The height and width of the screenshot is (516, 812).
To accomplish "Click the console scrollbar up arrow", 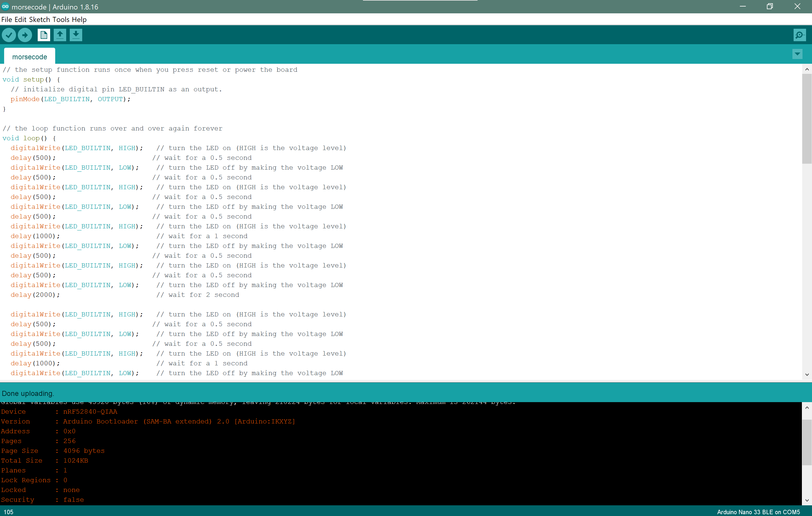I will coord(807,407).
